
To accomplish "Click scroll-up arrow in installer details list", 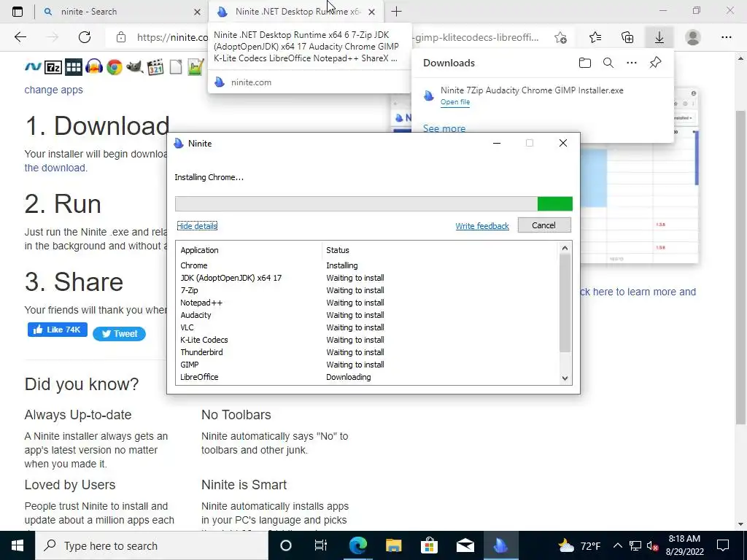I will click(565, 248).
